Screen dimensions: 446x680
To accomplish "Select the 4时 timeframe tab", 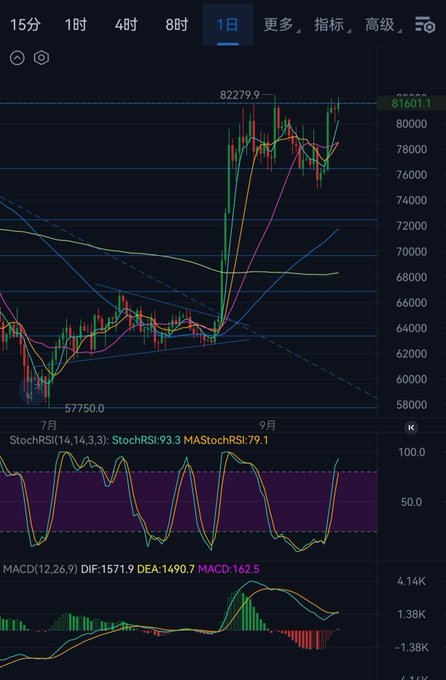I will tap(126, 25).
